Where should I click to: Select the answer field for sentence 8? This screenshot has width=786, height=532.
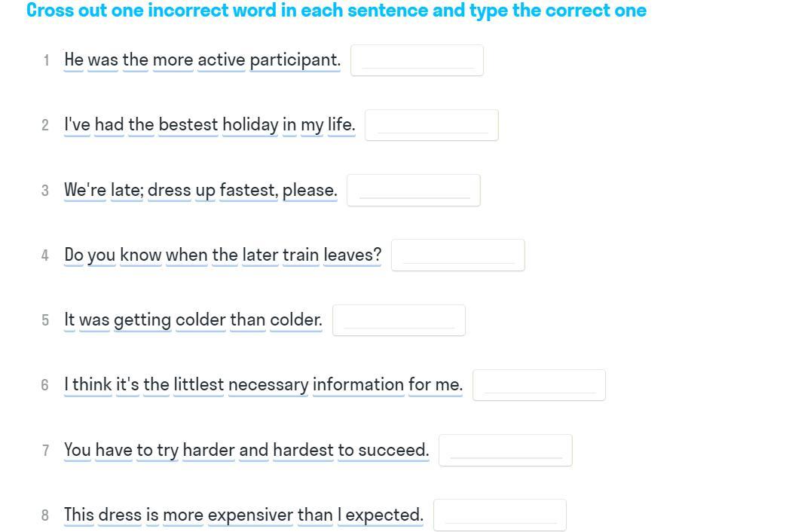(500, 515)
